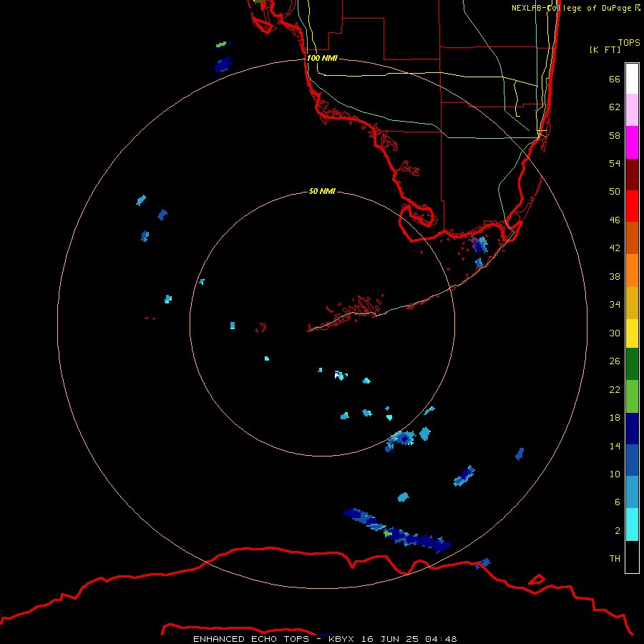Click the '66' legend value
This screenshot has width=644, height=644.
615,79
